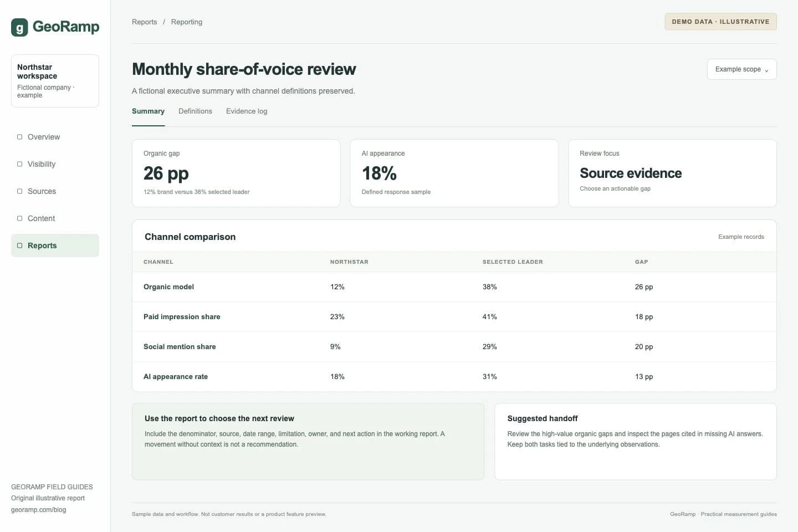Click the Monthly share-of-voice review title
Screen dimensions: 798x532
point(244,69)
